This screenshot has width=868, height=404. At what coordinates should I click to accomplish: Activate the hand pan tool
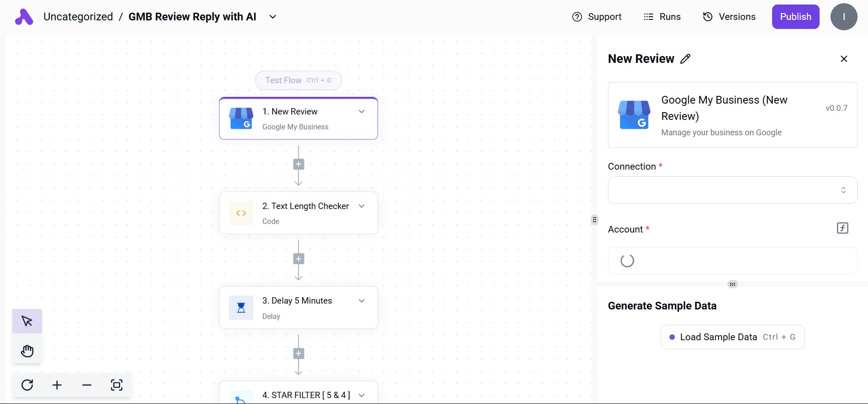27,351
